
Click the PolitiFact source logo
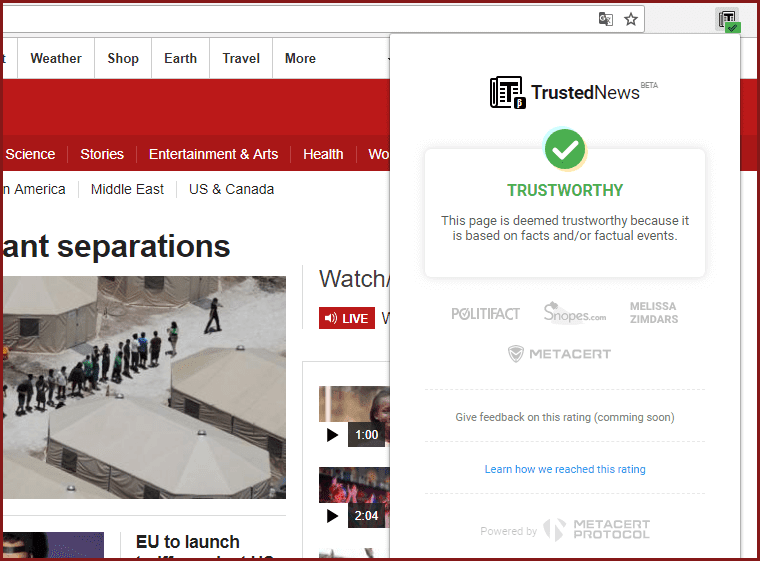(485, 314)
